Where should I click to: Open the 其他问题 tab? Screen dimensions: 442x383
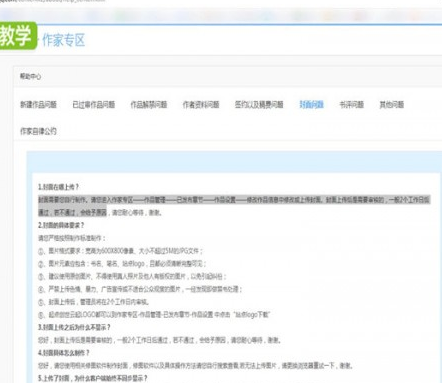(x=392, y=105)
